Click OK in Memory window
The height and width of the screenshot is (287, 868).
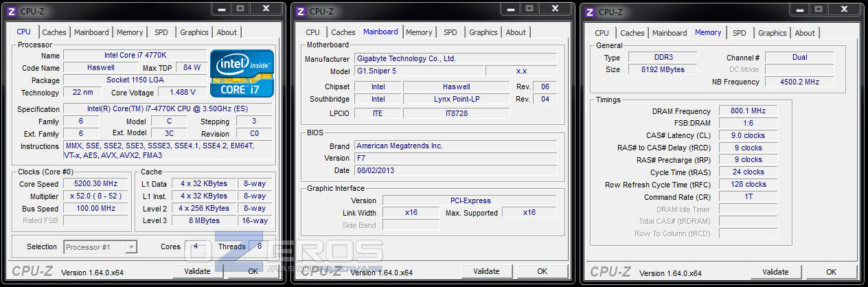[x=832, y=272]
